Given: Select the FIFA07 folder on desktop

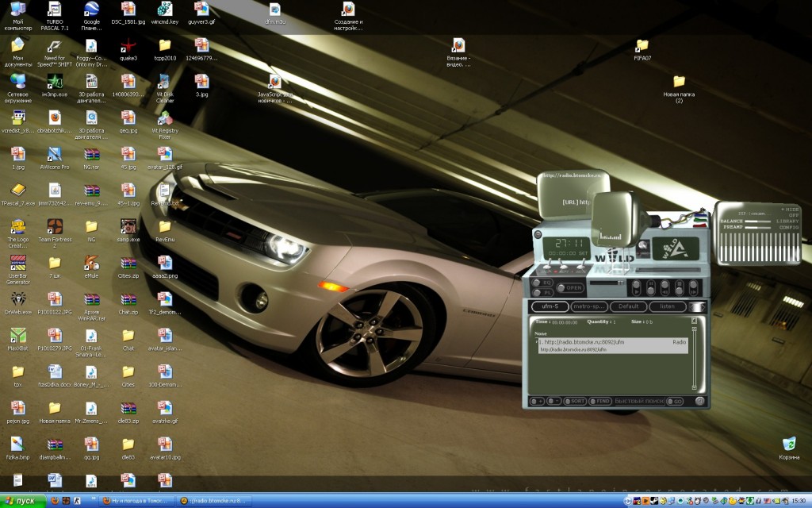Looking at the screenshot, I should click(642, 46).
